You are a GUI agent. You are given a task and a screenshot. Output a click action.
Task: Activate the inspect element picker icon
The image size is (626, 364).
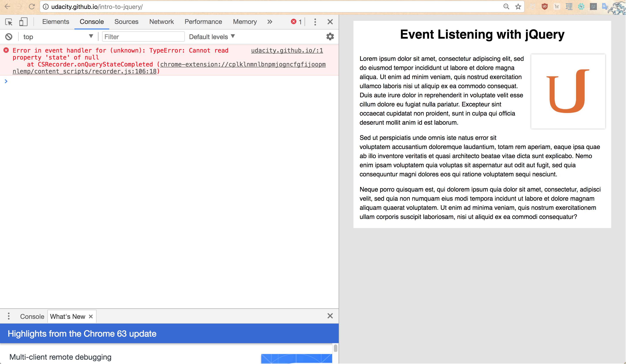click(9, 22)
